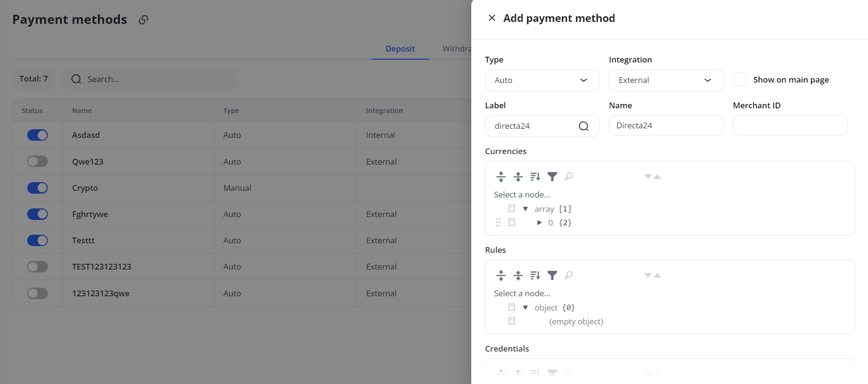Open action menu for Currencies item 0

(x=512, y=222)
